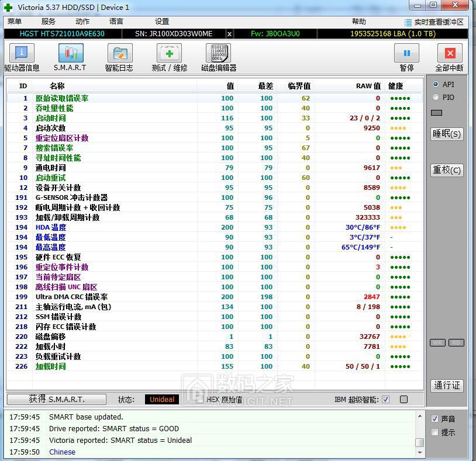The height and width of the screenshot is (461, 476).
Task: Open the Drive Info (驱动器信息) icon
Action: tap(22, 53)
